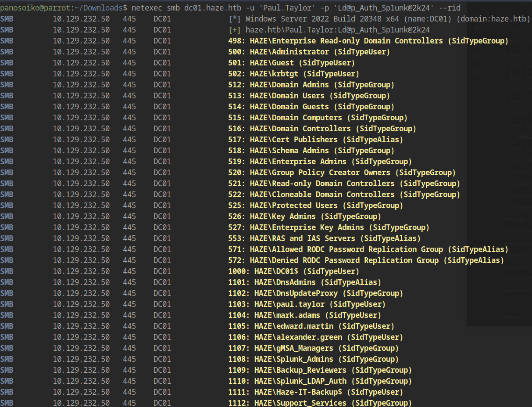532x407 pixels.
Task: Open the calendar icon in the sidebar ribbon
Action: (476, 57)
